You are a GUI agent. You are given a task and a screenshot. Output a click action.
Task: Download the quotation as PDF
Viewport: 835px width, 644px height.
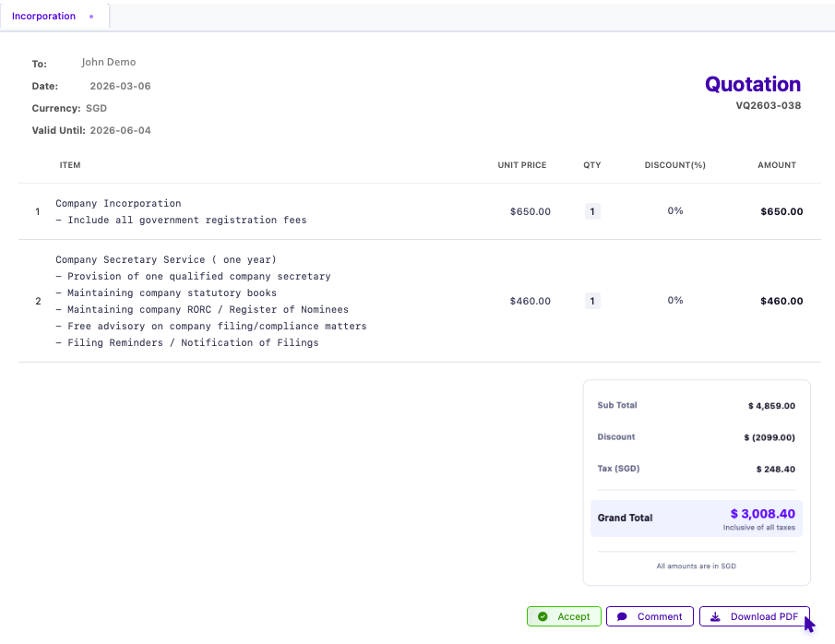pyautogui.click(x=754, y=616)
